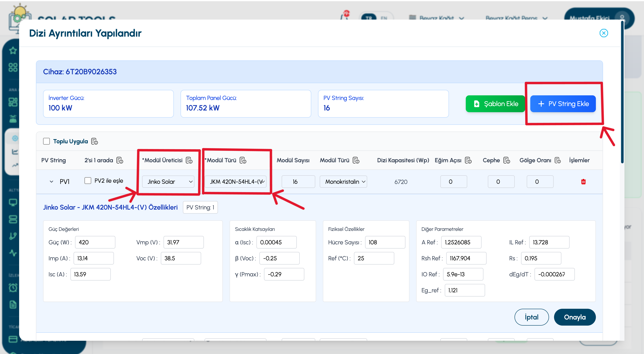Click info icon beside Gölge Oranı header
The image size is (644, 354).
coord(558,160)
